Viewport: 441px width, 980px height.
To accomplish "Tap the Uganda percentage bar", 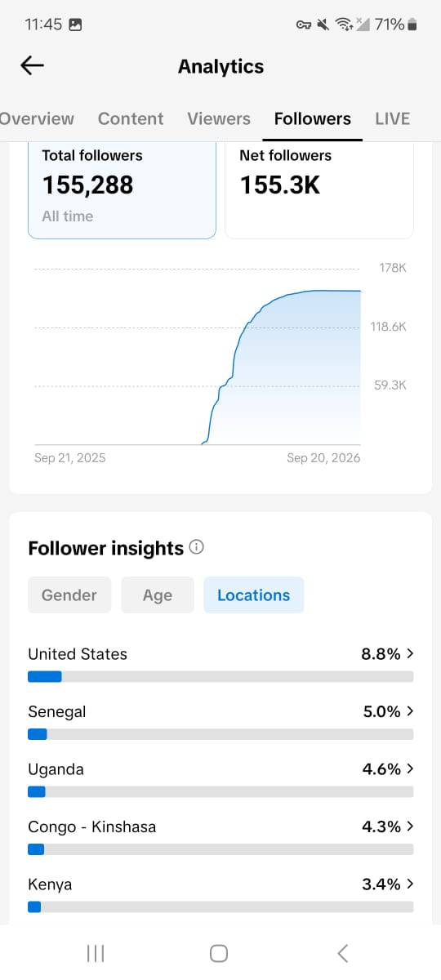I will [x=220, y=791].
